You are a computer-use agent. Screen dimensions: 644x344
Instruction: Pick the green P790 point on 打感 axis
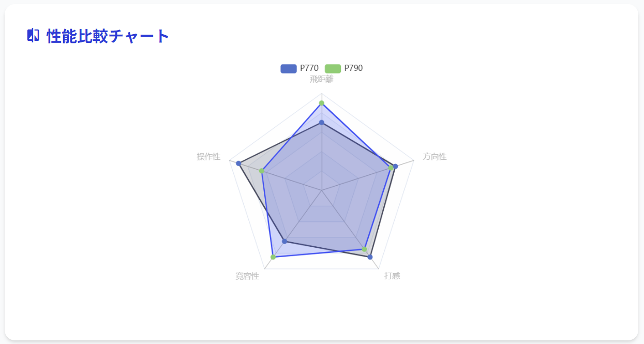(364, 249)
